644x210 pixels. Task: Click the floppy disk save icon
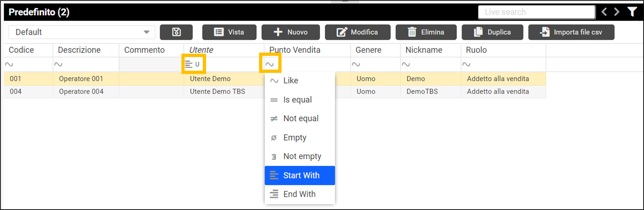coord(176,32)
